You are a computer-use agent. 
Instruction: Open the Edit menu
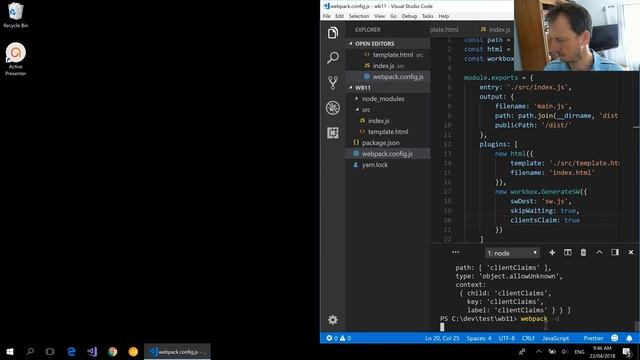coord(339,16)
